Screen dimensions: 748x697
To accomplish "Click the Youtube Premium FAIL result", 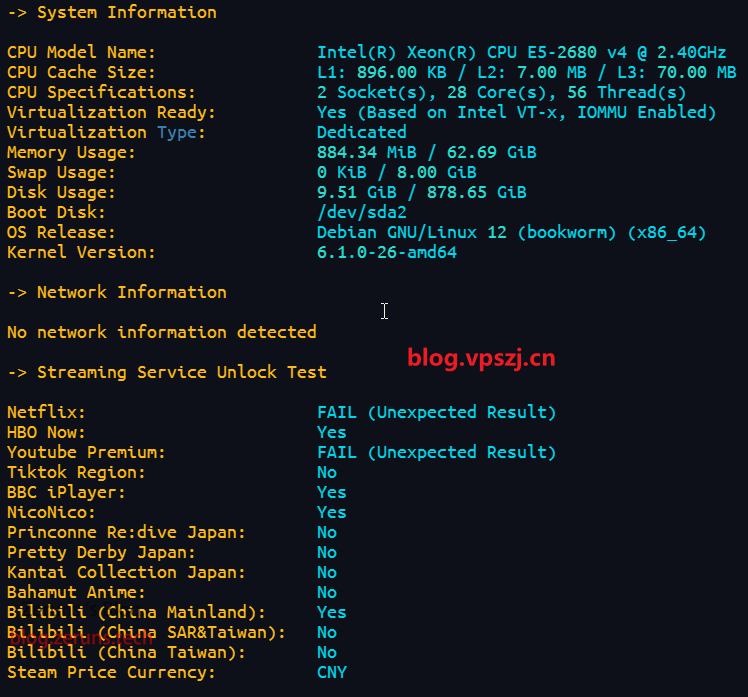I will 436,452.
